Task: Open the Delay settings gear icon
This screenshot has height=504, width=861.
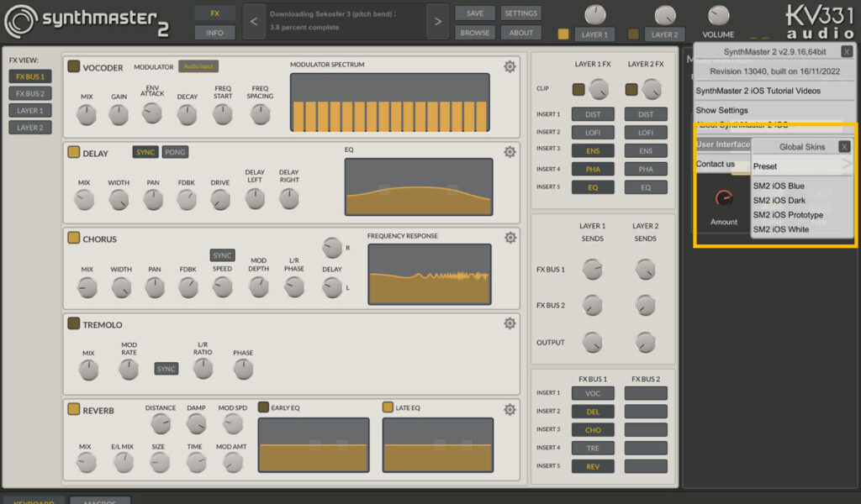Action: [510, 152]
